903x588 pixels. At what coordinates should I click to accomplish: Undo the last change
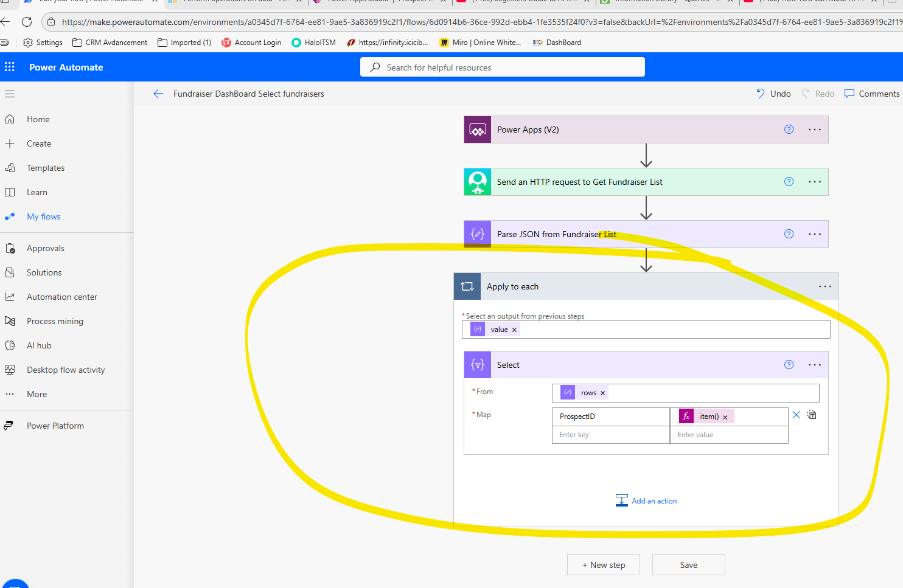773,94
